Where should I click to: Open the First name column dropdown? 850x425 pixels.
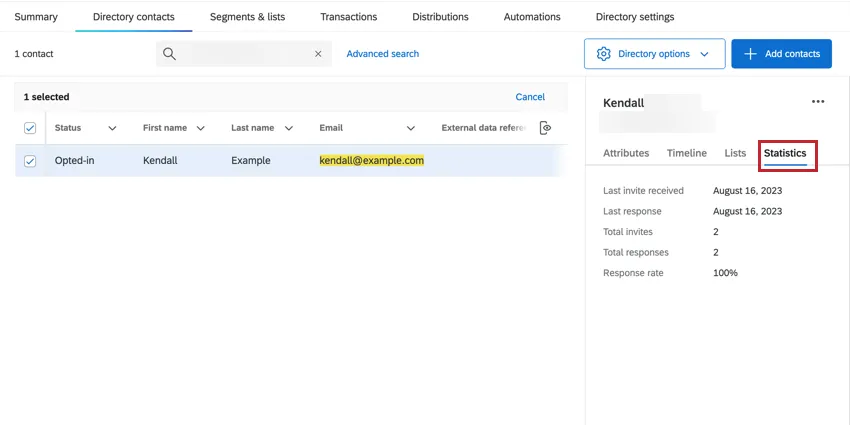[x=201, y=128]
